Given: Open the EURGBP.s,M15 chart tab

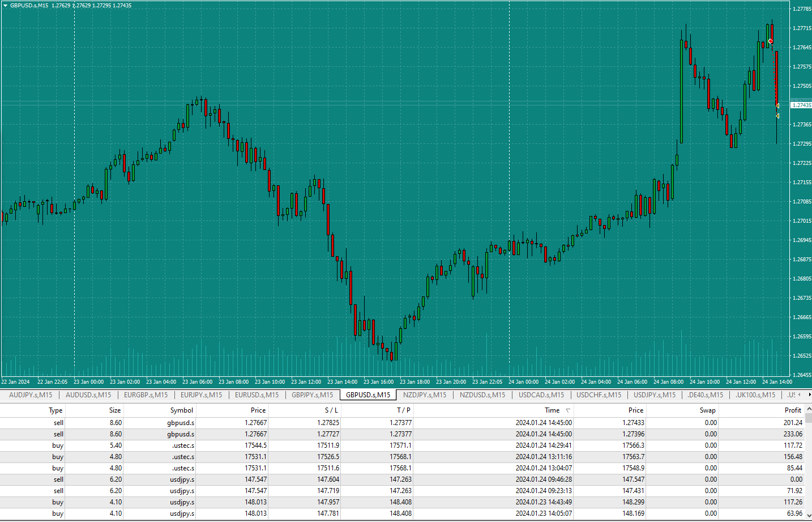Looking at the screenshot, I should coord(146,395).
